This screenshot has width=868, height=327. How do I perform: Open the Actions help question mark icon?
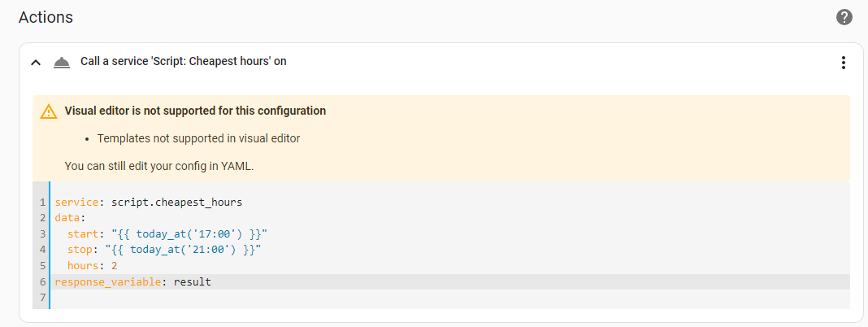tap(844, 17)
